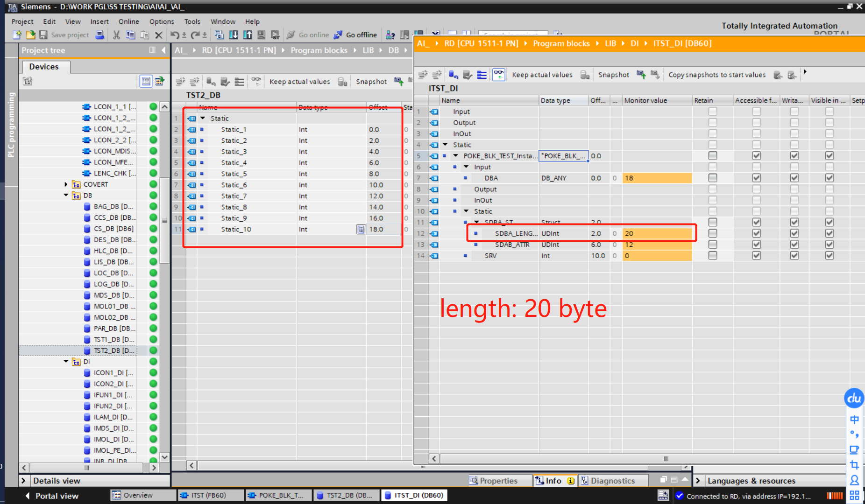The width and height of the screenshot is (865, 504).
Task: Click the Copy icon in the main toolbar
Action: point(131,35)
